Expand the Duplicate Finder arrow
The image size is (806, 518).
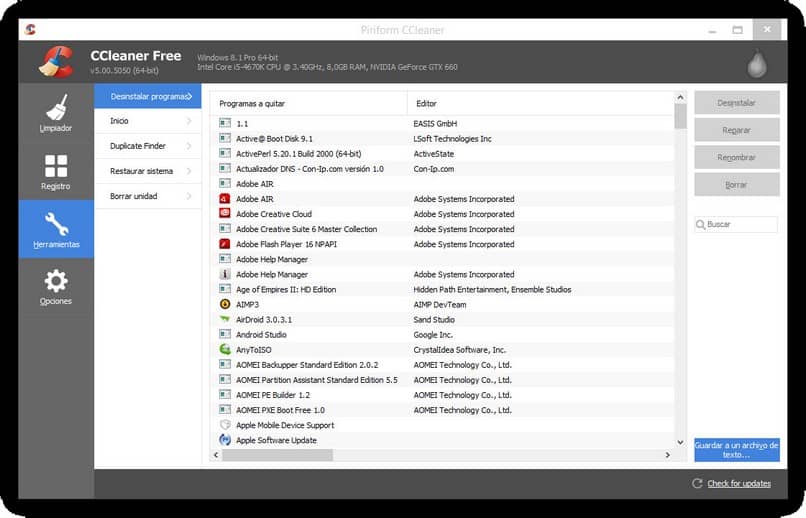(189, 146)
